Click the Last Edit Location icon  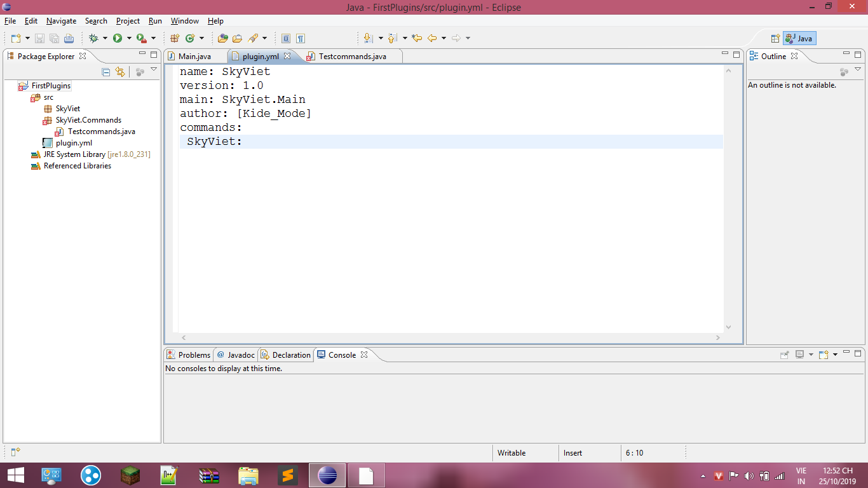coord(417,38)
